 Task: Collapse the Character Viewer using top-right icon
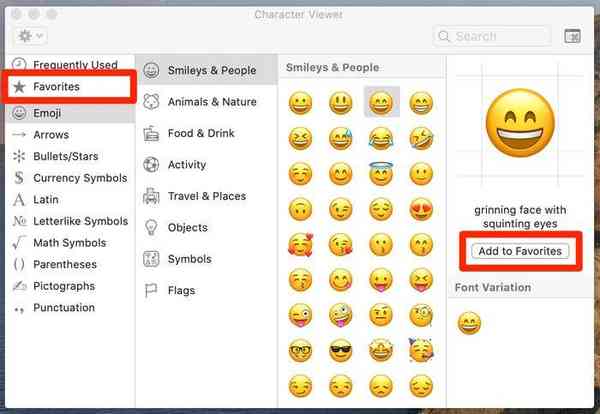[572, 36]
